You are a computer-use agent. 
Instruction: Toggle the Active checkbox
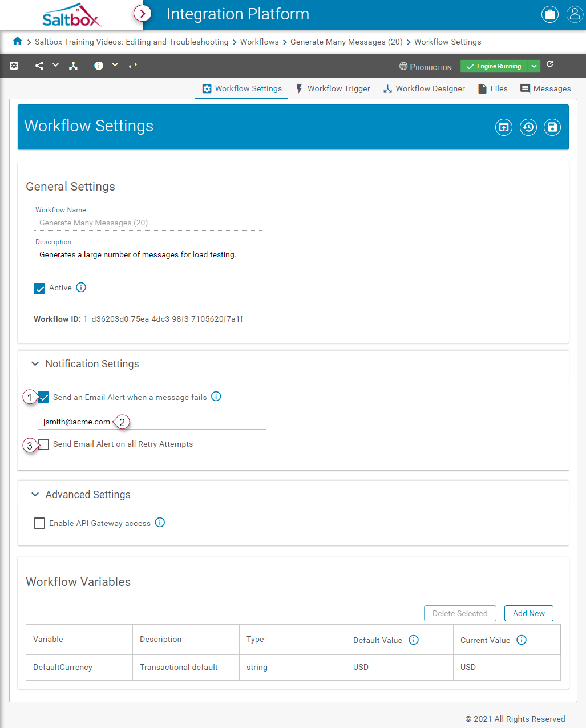point(39,289)
